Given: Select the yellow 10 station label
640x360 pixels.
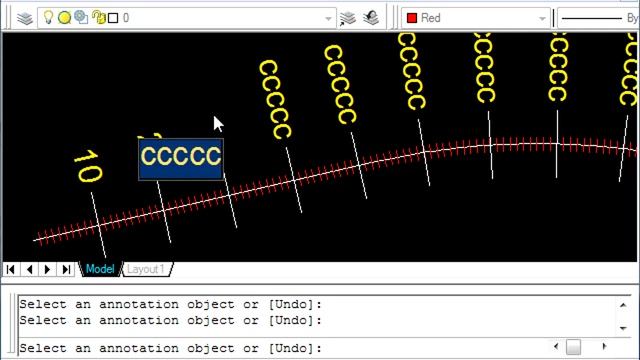Looking at the screenshot, I should coord(88,166).
